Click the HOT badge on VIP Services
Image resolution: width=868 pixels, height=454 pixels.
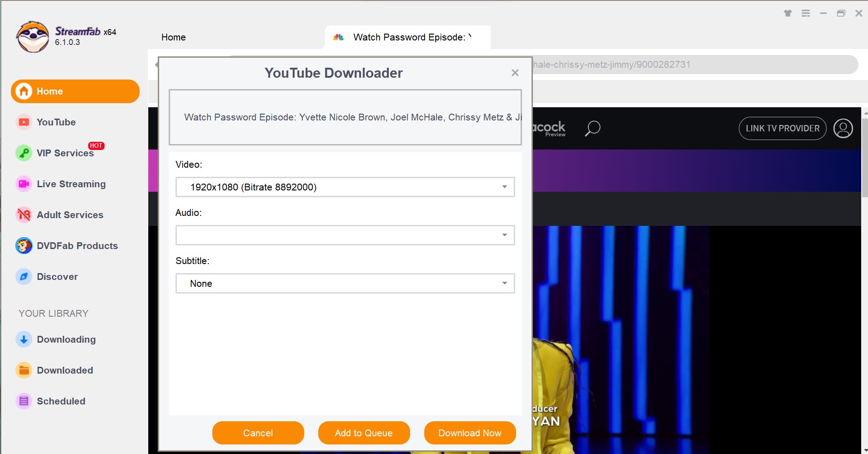pos(96,145)
